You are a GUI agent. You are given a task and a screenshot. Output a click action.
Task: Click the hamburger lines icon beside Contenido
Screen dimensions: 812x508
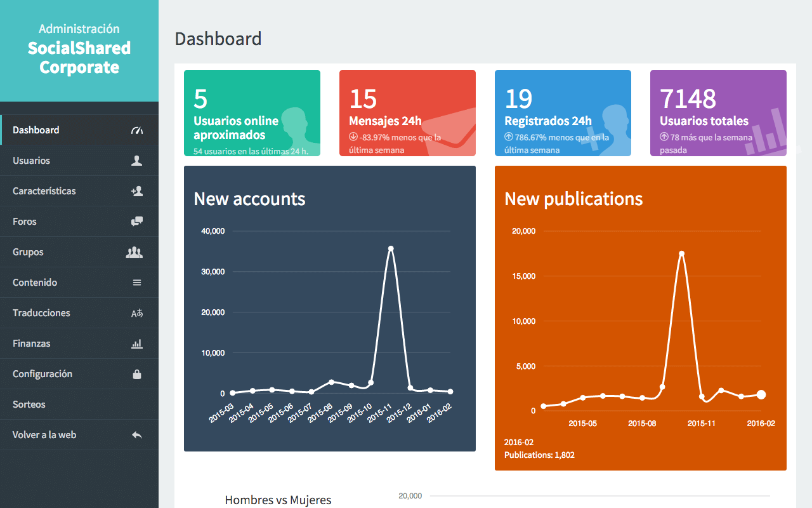tap(136, 283)
